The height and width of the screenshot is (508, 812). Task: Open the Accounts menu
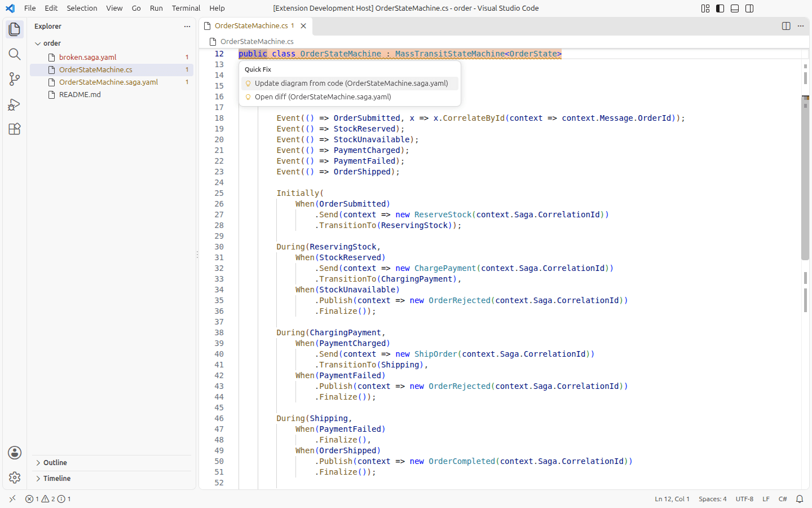tap(15, 453)
